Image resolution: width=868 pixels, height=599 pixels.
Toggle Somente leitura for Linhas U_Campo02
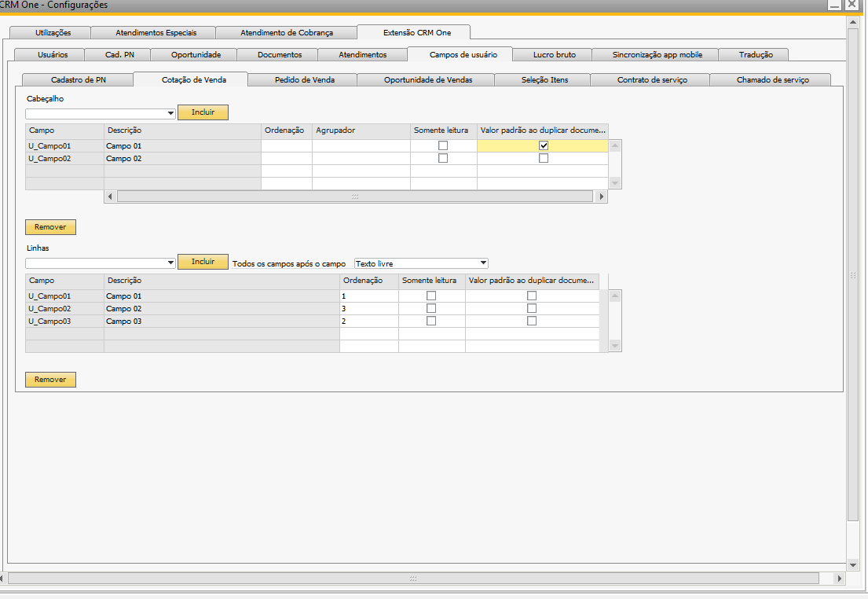(x=431, y=309)
